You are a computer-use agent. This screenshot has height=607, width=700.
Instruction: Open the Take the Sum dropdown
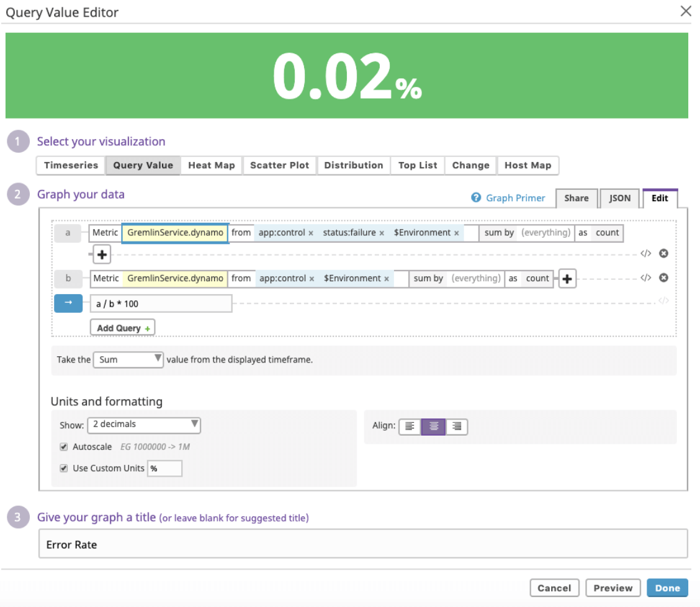(128, 359)
